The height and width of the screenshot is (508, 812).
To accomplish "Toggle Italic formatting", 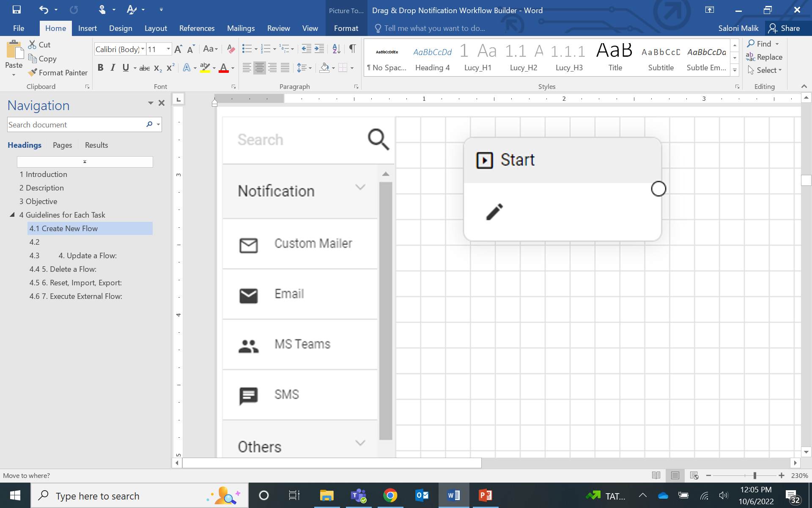I will tap(112, 68).
